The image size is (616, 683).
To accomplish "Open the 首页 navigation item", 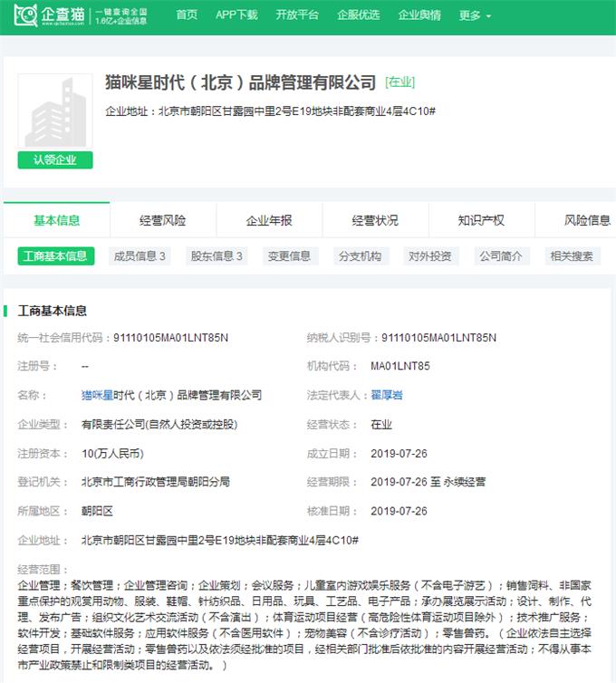I will point(187,15).
